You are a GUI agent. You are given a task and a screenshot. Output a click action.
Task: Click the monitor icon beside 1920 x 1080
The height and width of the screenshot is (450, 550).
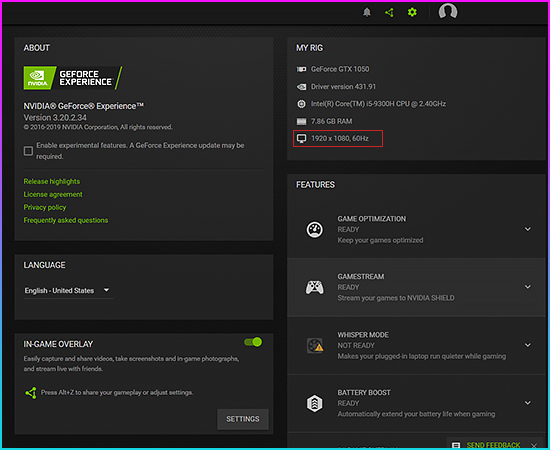click(301, 139)
